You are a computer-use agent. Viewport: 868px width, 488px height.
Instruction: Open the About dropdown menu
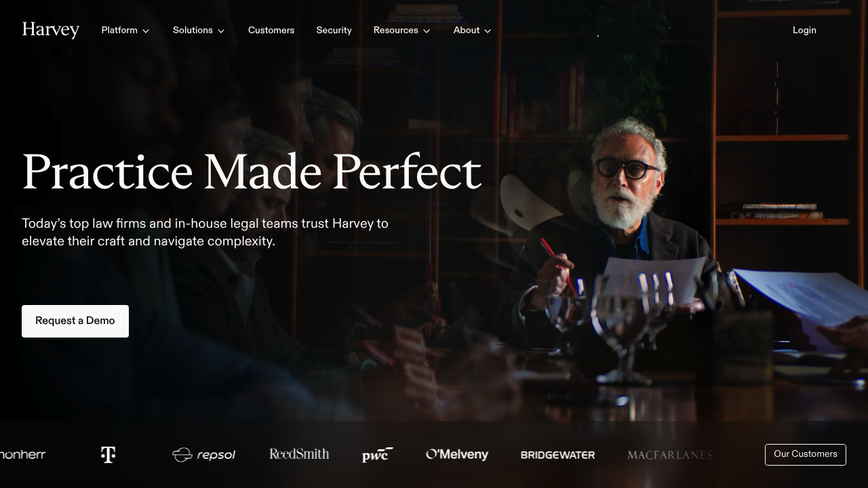(473, 30)
